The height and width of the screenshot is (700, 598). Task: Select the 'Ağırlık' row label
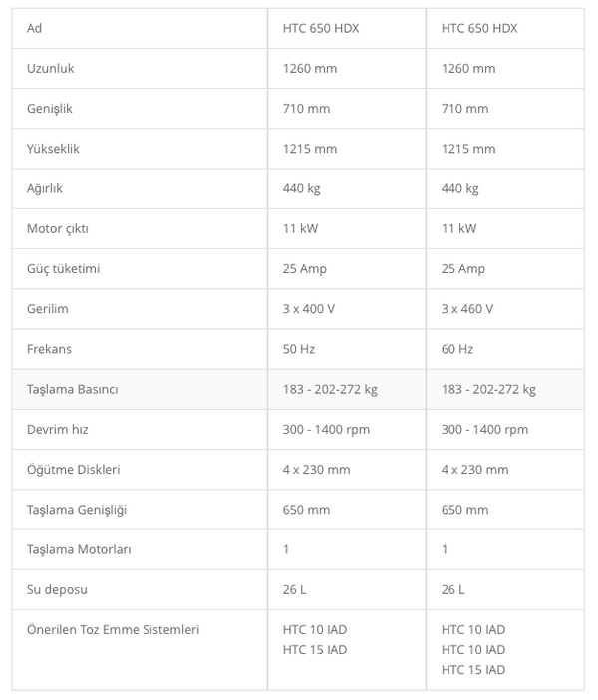[45, 188]
